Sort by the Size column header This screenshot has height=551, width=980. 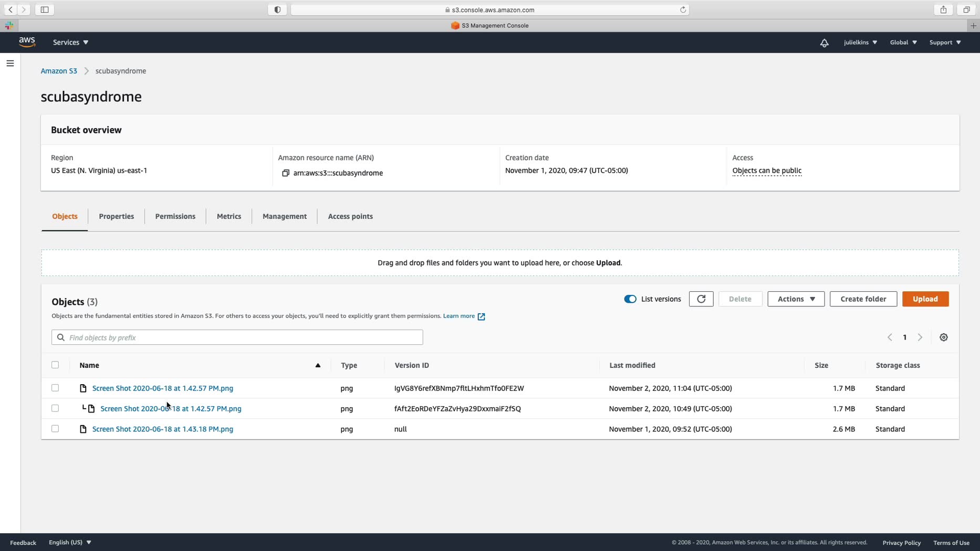(x=821, y=365)
